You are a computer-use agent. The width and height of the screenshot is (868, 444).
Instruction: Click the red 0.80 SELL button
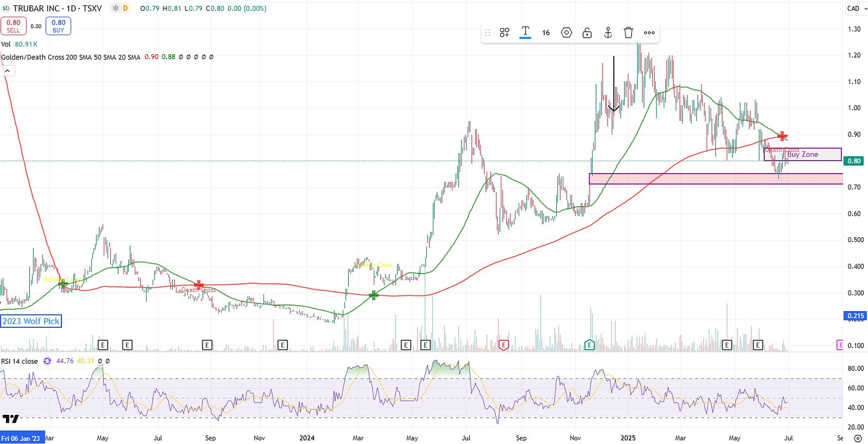point(12,26)
